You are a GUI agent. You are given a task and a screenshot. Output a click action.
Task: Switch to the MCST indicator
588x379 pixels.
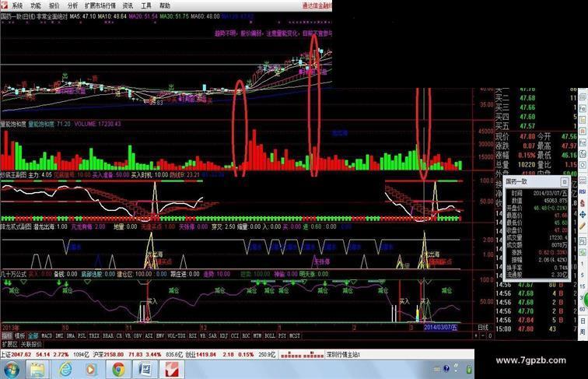[x=295, y=336]
